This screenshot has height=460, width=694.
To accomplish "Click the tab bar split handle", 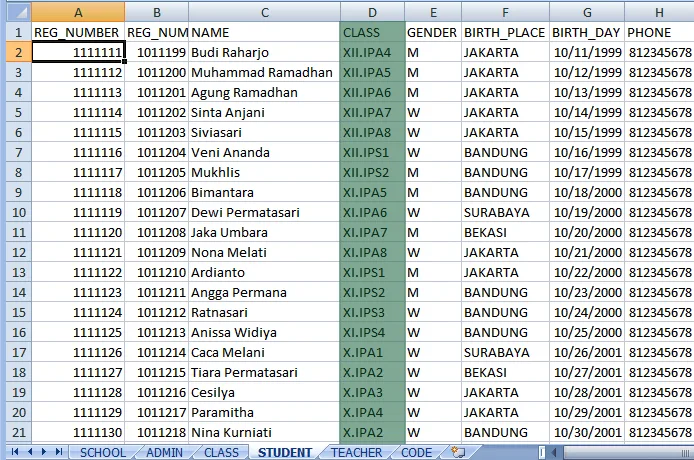I will [x=542, y=452].
